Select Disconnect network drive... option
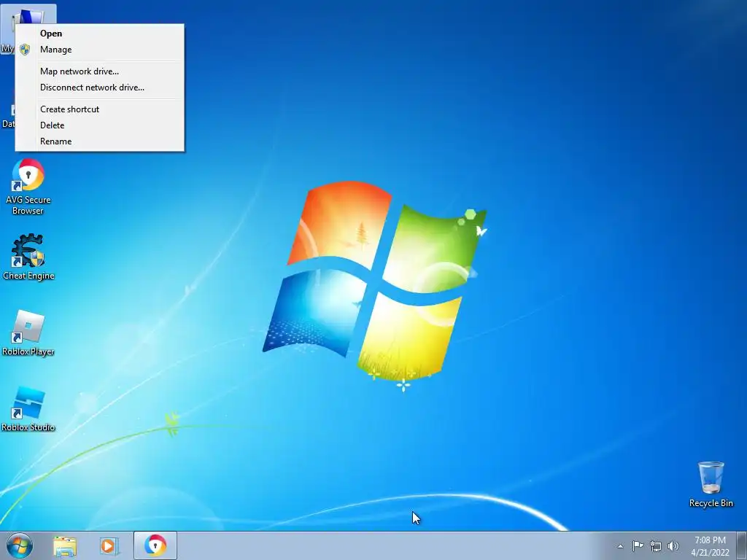747x560 pixels. pyautogui.click(x=99, y=87)
